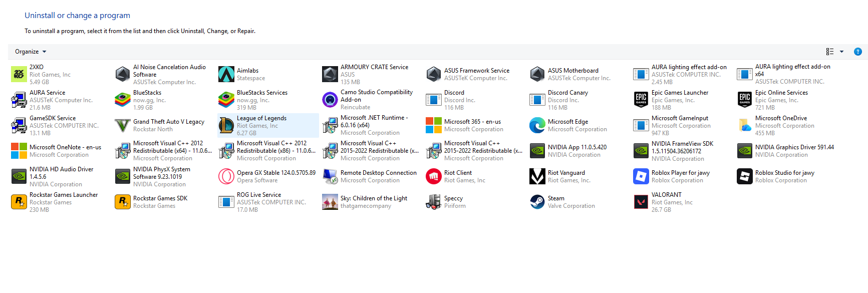Click the NVIDIA Graphics Driver 591.44 icon
This screenshot has height=293, width=868.
point(745,151)
